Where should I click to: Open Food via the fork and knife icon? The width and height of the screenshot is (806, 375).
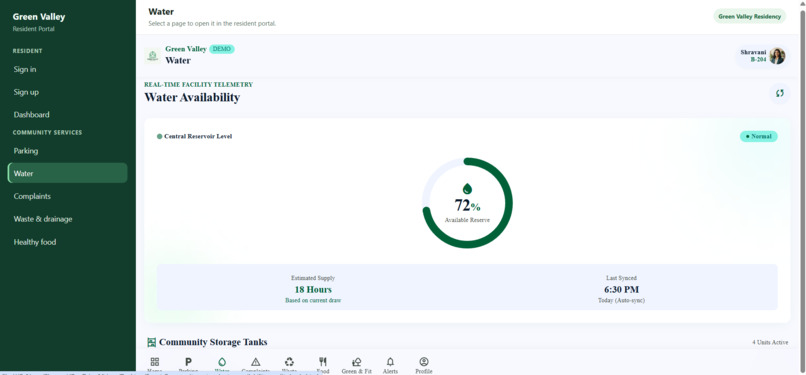[x=323, y=365]
